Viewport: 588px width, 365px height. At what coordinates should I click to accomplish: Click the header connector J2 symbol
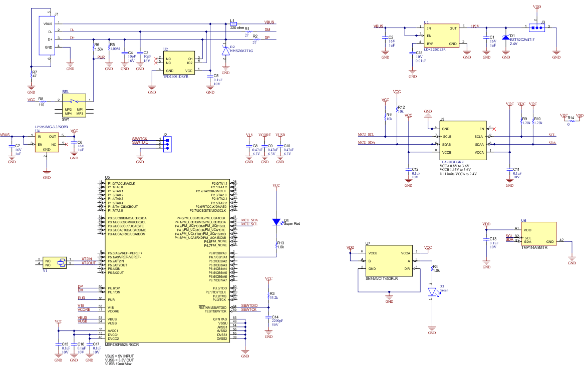pyautogui.click(x=168, y=144)
